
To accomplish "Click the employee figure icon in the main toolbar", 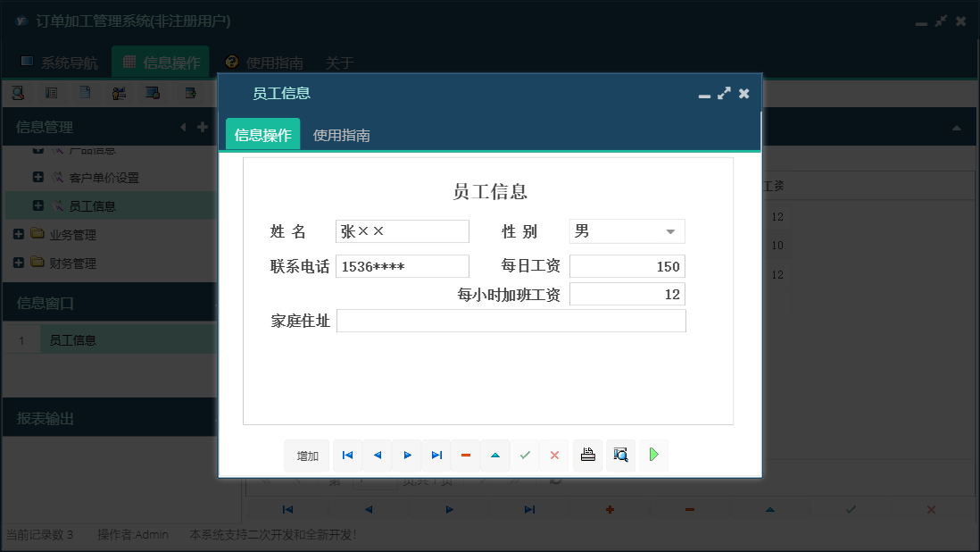I will (119, 92).
